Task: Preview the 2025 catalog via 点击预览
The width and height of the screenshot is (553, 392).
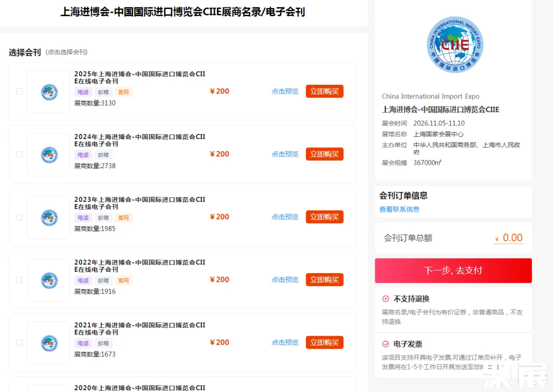Action: point(285,91)
